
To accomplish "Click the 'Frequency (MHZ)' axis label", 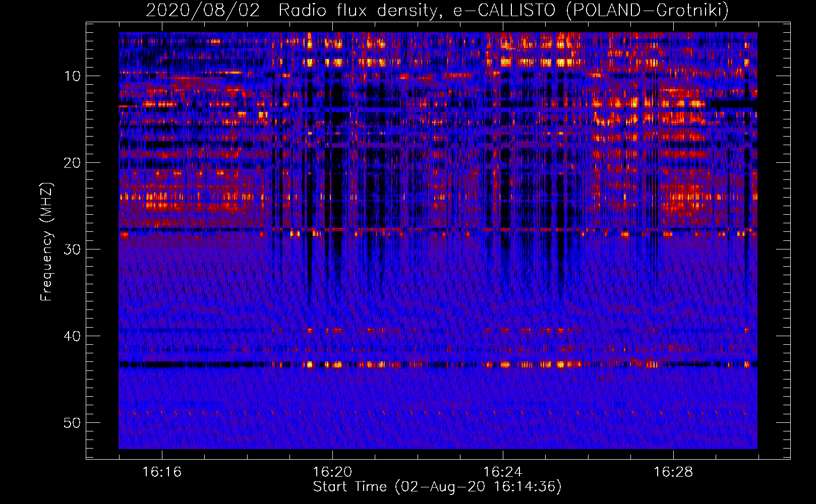I will tap(46, 242).
